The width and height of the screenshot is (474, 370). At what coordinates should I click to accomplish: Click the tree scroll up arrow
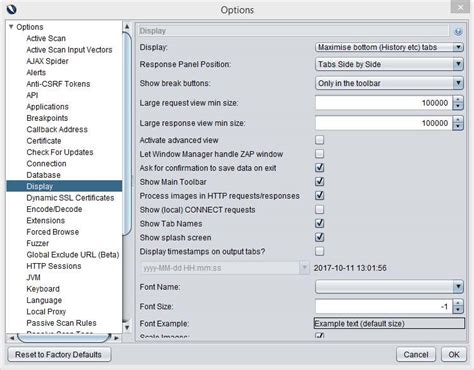pyautogui.click(x=127, y=26)
